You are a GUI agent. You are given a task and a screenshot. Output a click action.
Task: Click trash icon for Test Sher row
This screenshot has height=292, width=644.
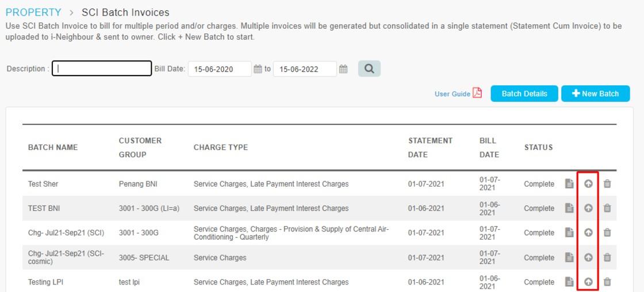[x=607, y=184]
